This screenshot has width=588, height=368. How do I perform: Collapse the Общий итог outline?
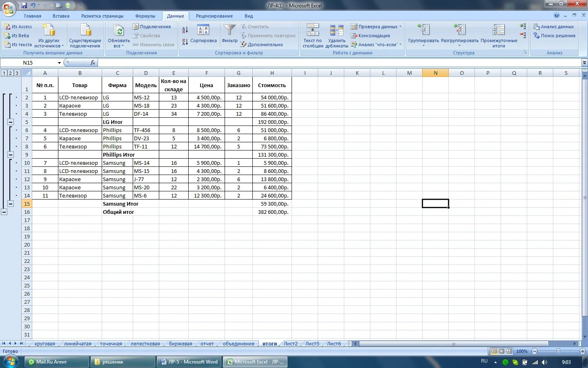coord(4,212)
